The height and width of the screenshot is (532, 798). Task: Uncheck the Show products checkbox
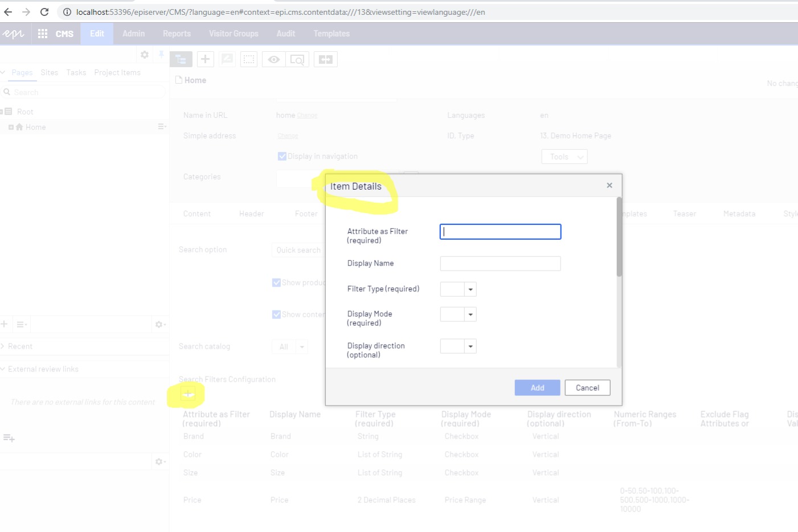[x=276, y=283]
